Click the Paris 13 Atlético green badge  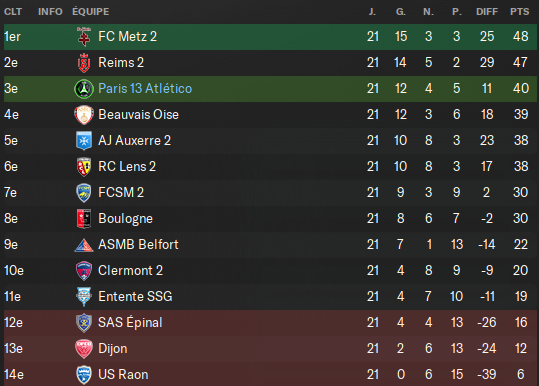tap(84, 89)
